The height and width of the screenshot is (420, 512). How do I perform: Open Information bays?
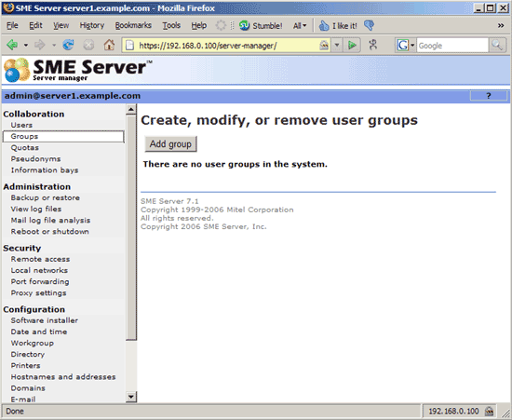click(x=45, y=170)
